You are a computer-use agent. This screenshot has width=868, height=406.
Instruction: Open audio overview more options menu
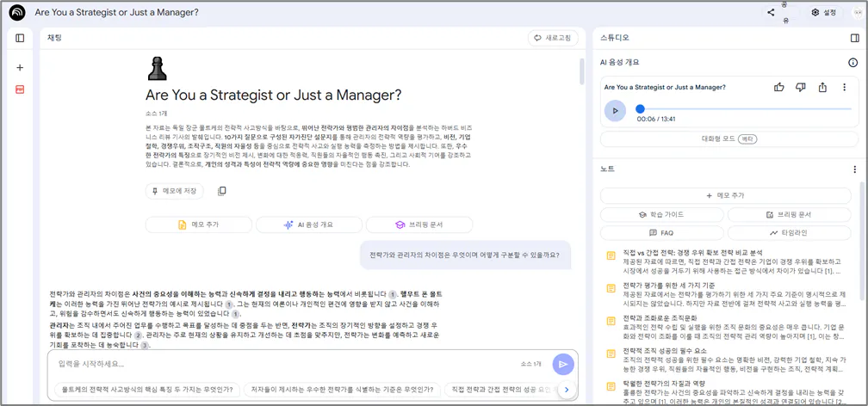(x=844, y=87)
